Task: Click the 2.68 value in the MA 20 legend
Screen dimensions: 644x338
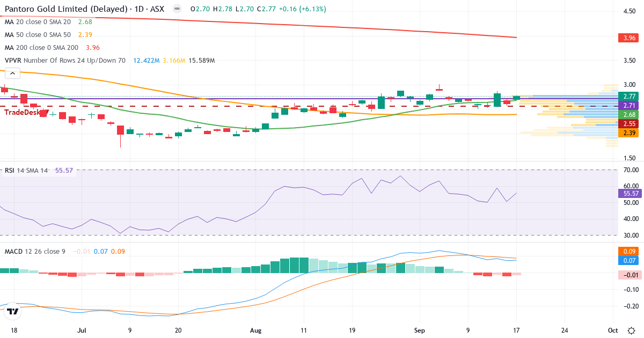Action: 85,22
